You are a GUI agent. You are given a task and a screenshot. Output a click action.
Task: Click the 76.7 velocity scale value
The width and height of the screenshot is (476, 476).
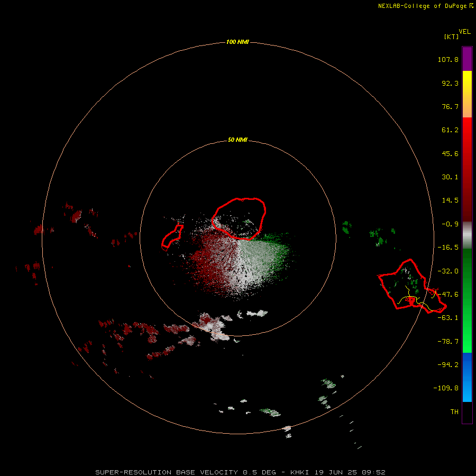[450, 106]
